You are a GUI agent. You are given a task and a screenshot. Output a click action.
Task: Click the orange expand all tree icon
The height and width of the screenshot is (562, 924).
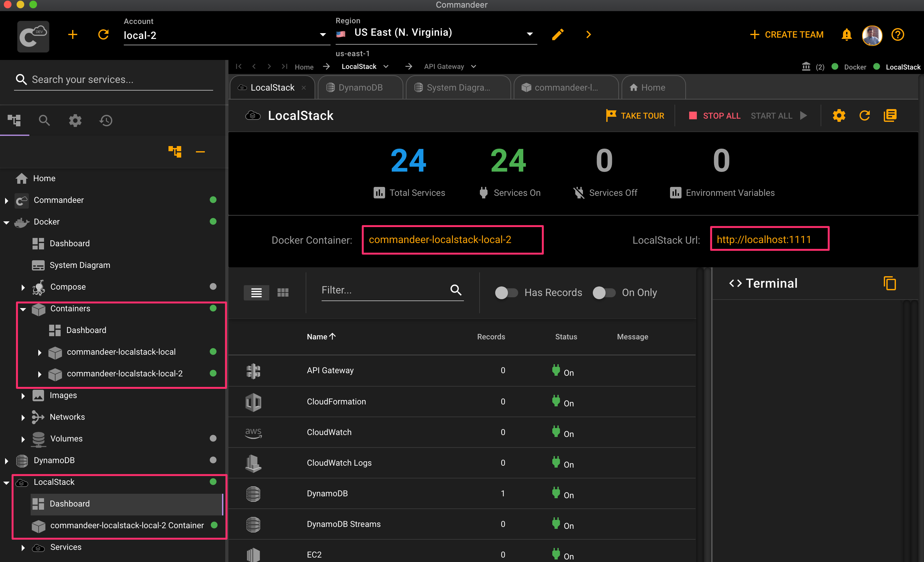(x=175, y=152)
